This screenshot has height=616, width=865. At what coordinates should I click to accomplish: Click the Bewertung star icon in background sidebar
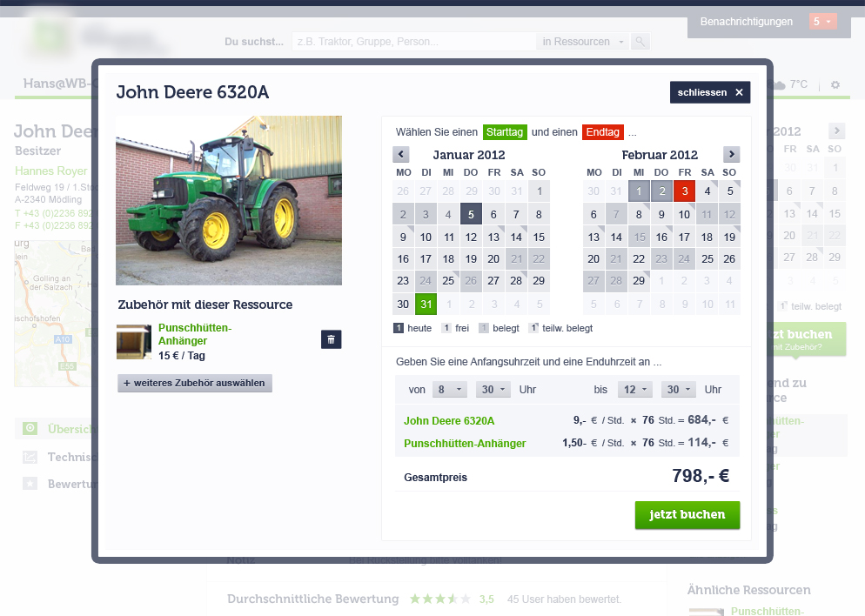point(30,484)
